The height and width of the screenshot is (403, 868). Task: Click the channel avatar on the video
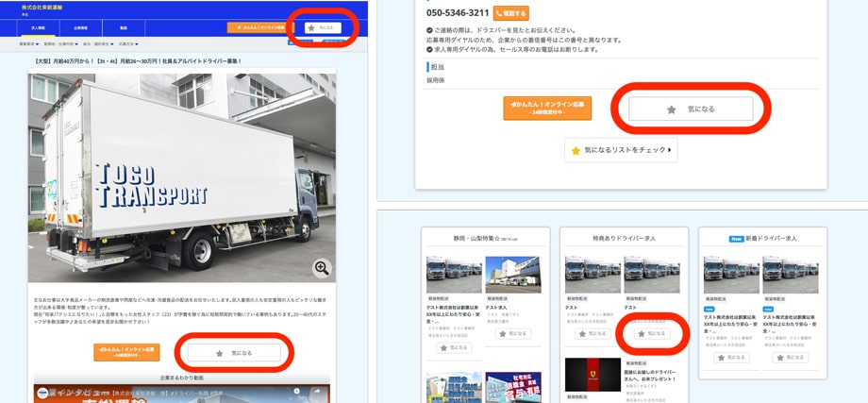coord(42,394)
